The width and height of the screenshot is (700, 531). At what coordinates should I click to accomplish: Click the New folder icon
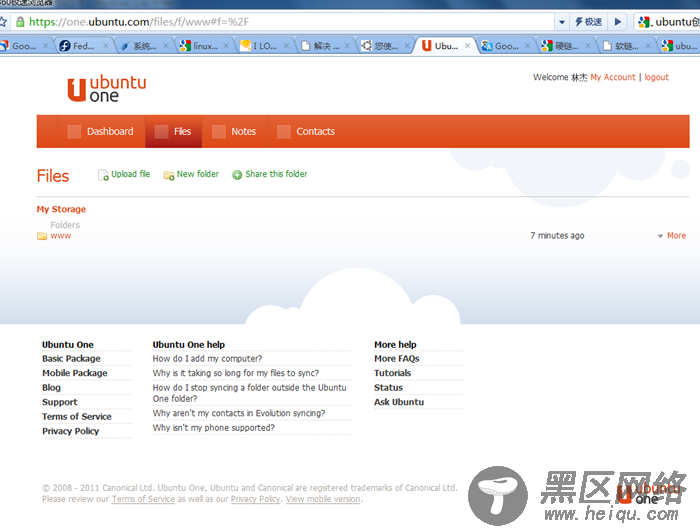click(x=169, y=176)
